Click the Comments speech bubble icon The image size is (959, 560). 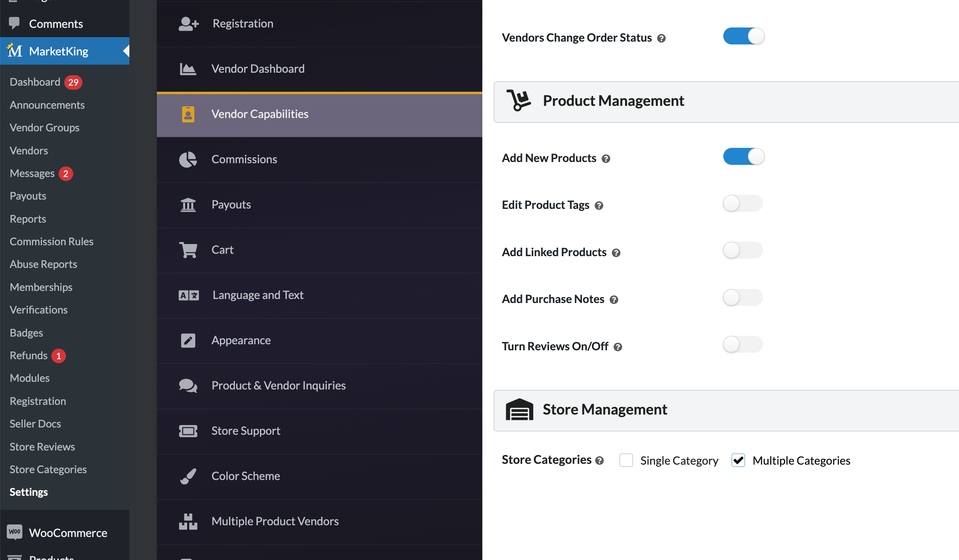[15, 23]
